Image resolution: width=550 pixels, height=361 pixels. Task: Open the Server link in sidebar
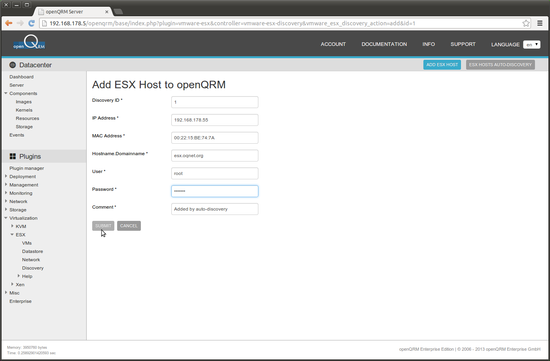[16, 85]
